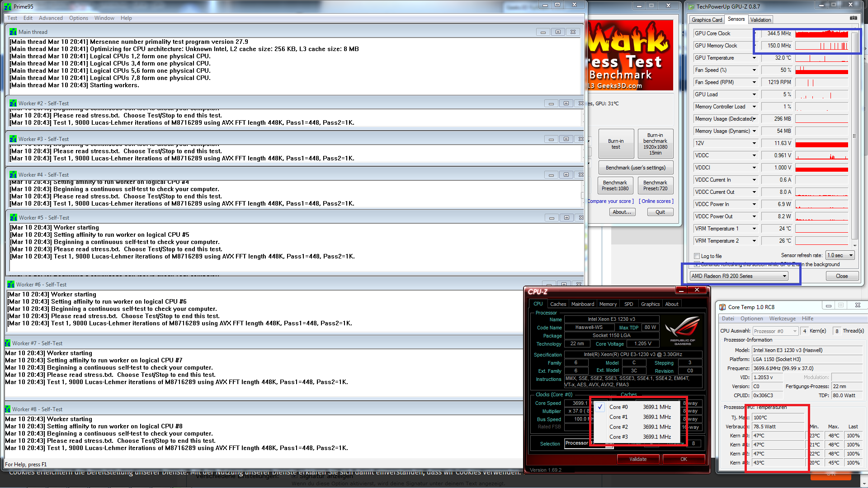This screenshot has width=868, height=488.
Task: Click the Worker #5 Self-Test window icon
Action: pos(14,218)
